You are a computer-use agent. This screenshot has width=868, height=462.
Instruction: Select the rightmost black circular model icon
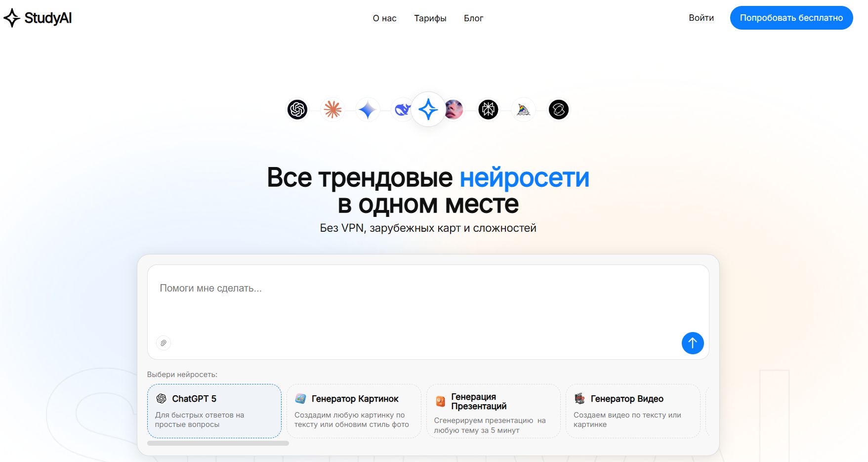click(558, 110)
